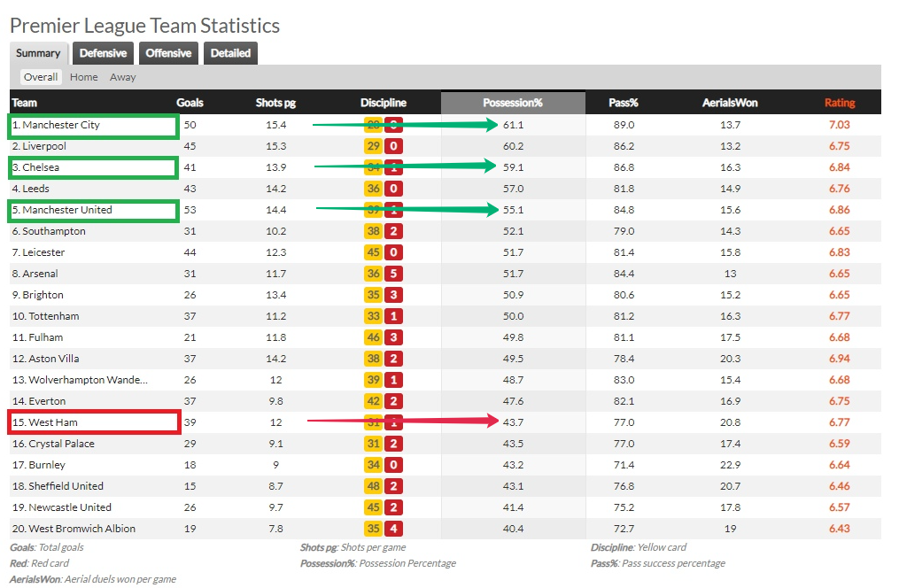
Task: Select the Detailed tab
Action: 230,53
